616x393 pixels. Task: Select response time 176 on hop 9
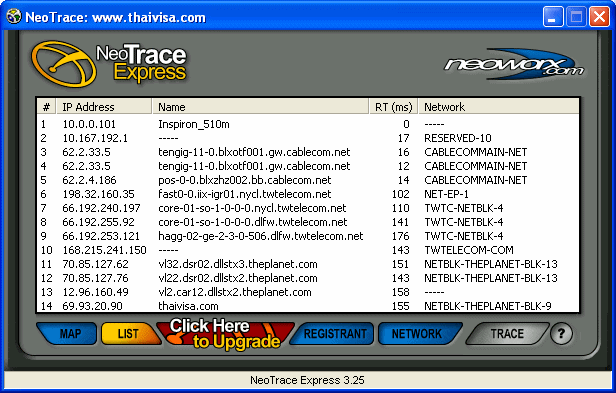click(x=401, y=236)
